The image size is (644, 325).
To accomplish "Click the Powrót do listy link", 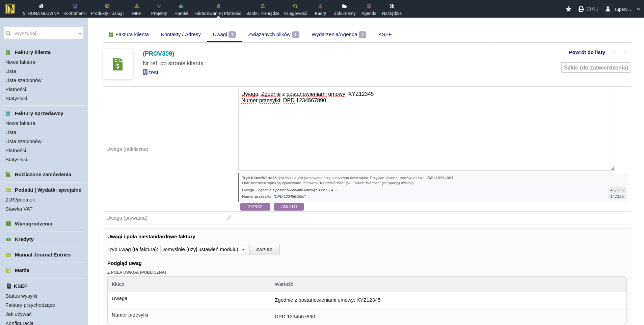I will pos(587,52).
